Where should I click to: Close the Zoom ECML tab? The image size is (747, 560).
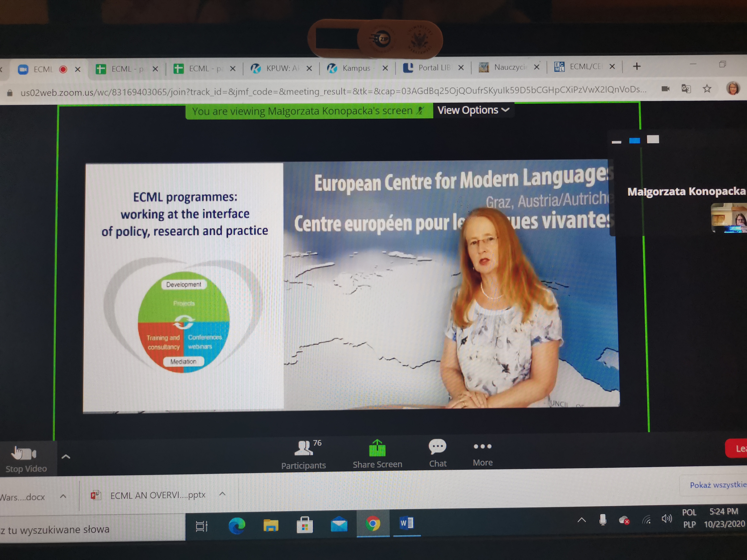(78, 69)
